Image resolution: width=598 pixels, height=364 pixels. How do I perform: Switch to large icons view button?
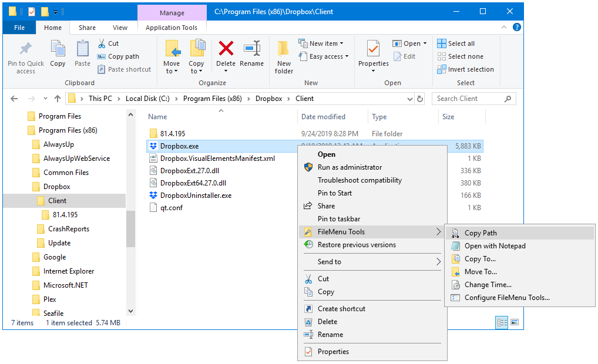515,322
